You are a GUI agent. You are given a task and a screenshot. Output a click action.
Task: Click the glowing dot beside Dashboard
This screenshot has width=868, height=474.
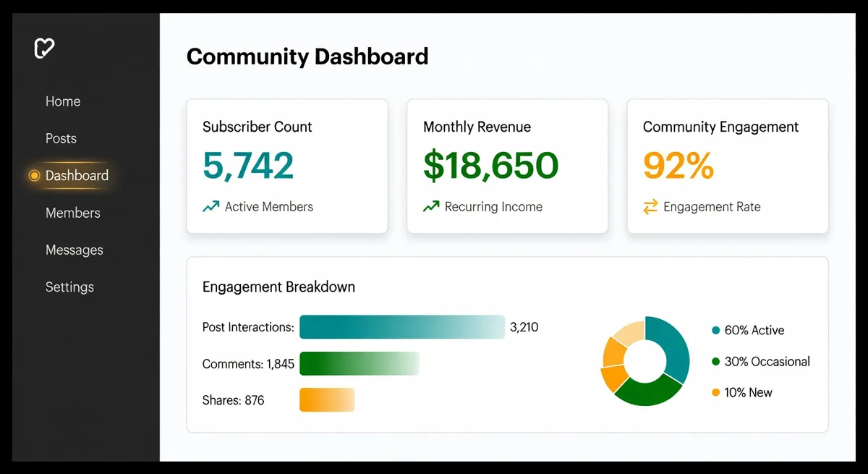coord(34,175)
